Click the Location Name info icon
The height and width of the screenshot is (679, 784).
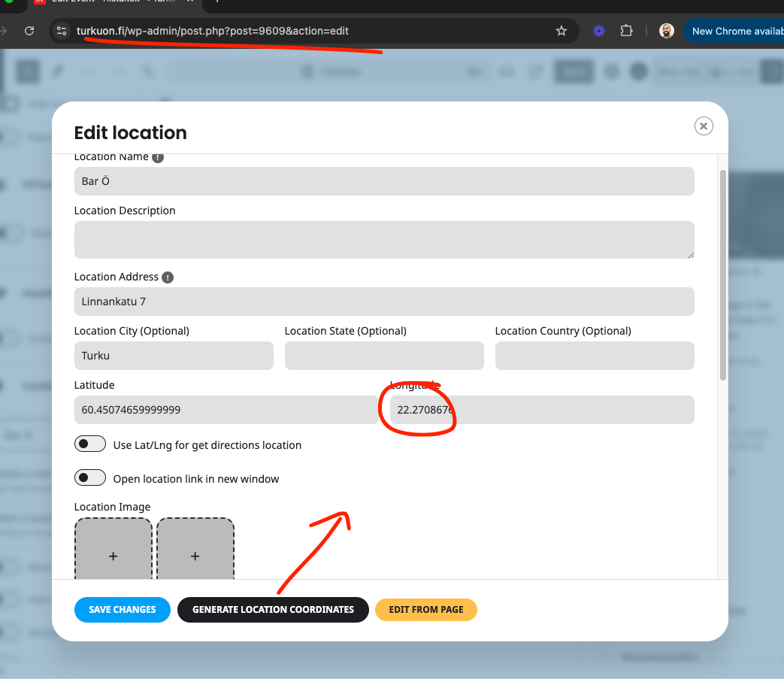click(x=158, y=157)
